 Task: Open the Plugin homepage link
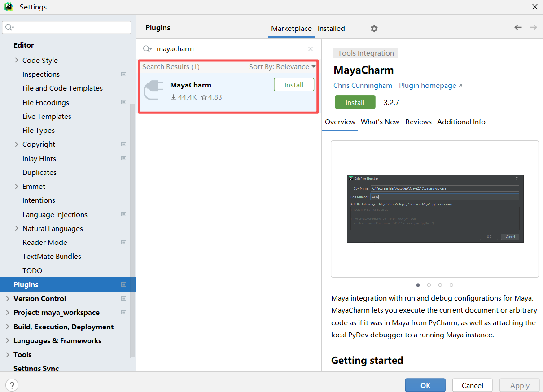(430, 85)
